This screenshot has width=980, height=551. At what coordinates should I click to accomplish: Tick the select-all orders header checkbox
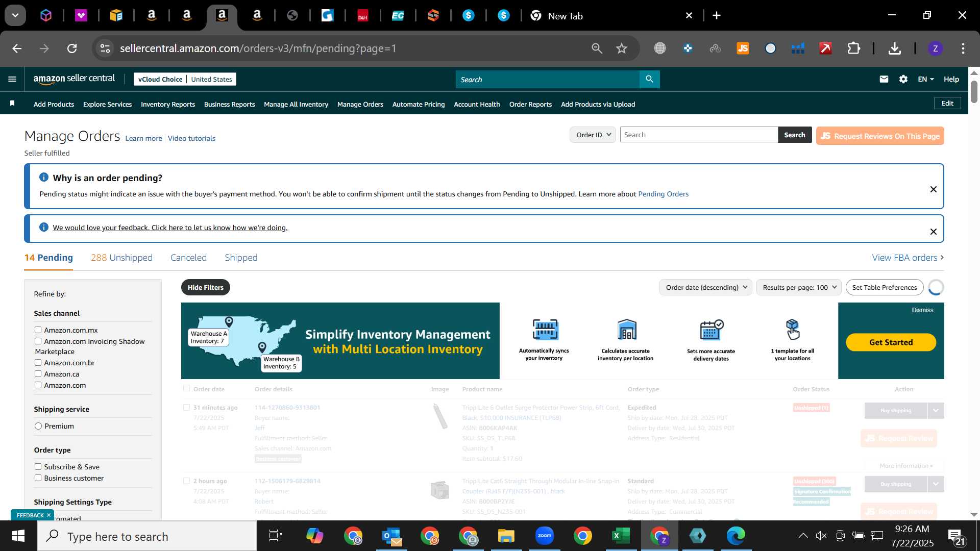(x=186, y=389)
